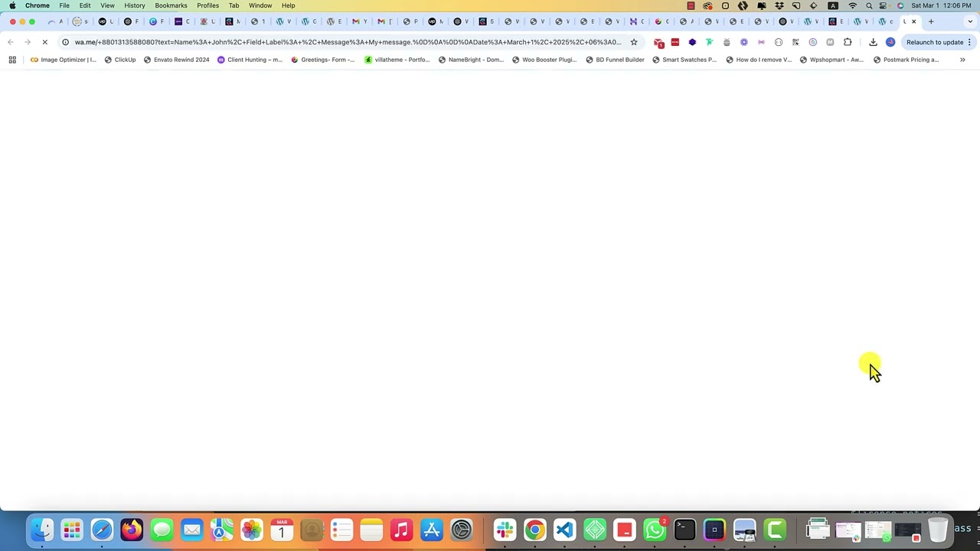Open Finder from the Dock
Image resolution: width=980 pixels, height=551 pixels.
41,530
